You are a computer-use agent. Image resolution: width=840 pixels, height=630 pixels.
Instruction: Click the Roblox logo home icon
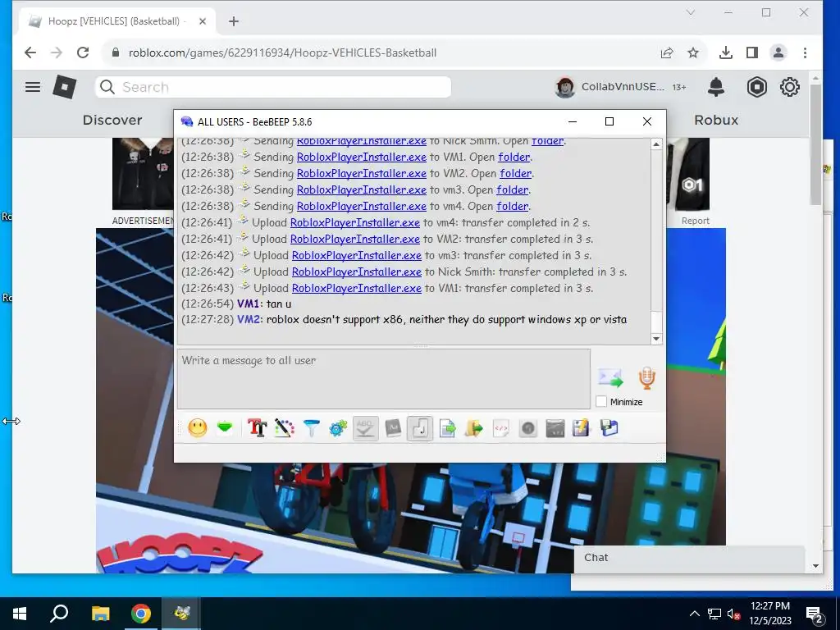[65, 87]
